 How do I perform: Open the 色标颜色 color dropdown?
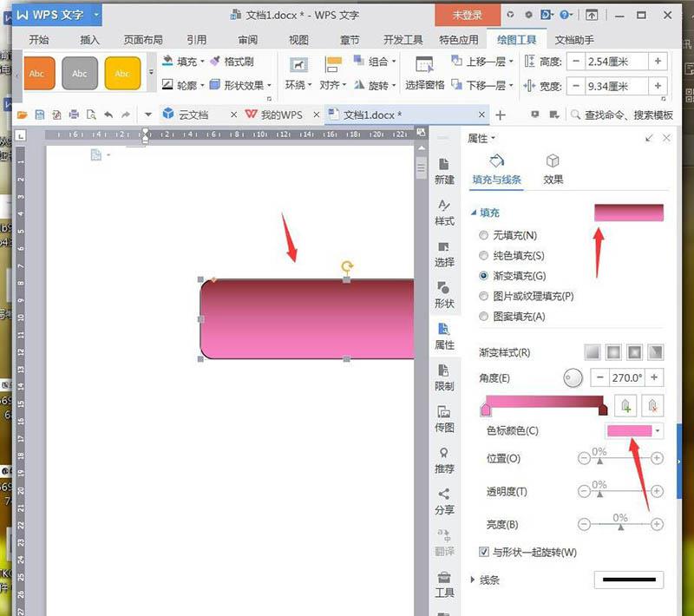coord(658,430)
